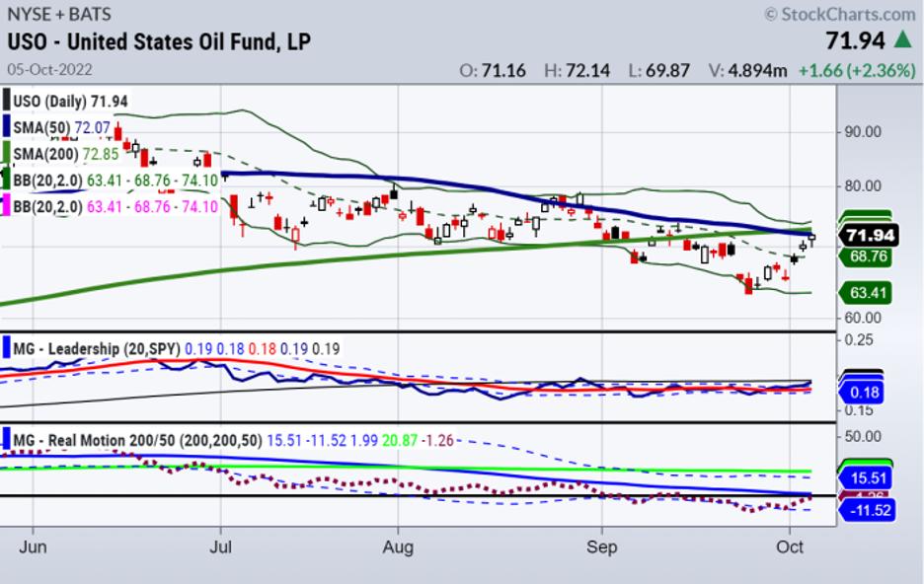Viewport: 924px width, 584px height.
Task: Select the green SMA(200) legend swatch
Action: click(5, 154)
